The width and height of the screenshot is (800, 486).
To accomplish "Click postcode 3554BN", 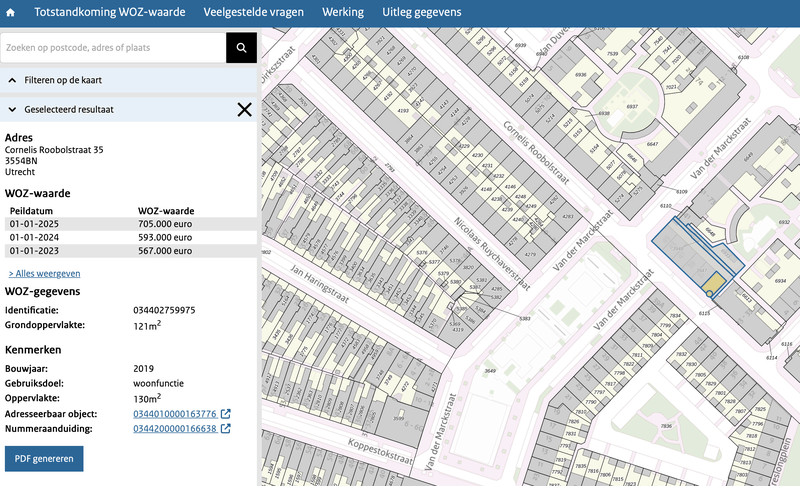I will pyautogui.click(x=21, y=161).
